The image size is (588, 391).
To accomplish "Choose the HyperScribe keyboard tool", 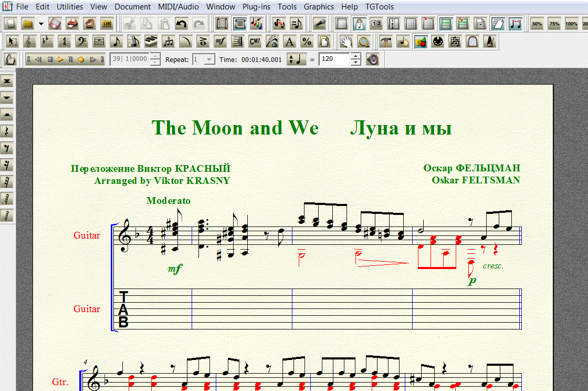I will pos(151,42).
